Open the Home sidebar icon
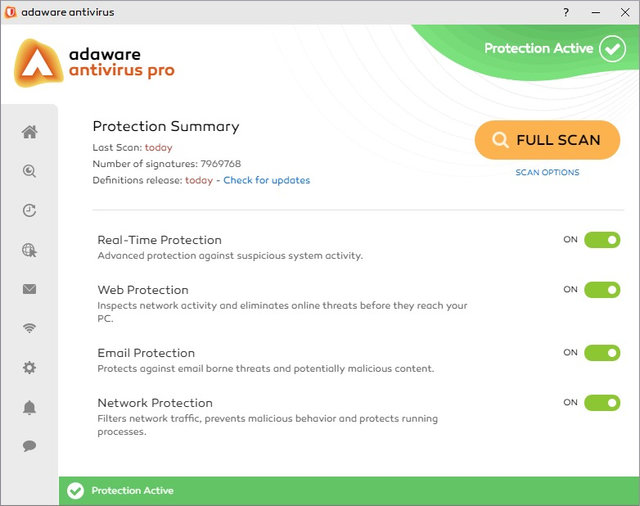 coord(29,132)
